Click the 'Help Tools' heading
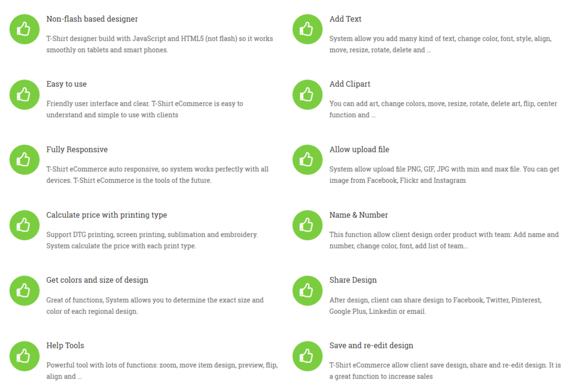575x392 pixels. coord(65,345)
